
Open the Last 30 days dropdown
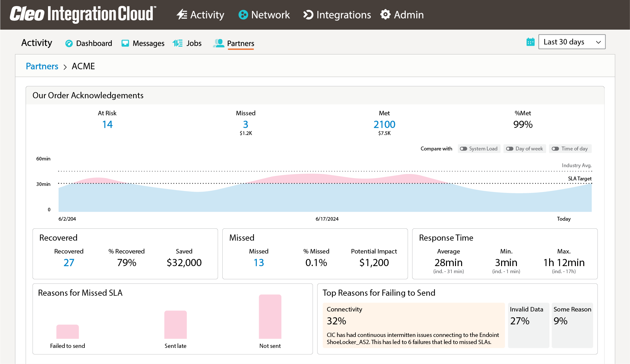572,42
